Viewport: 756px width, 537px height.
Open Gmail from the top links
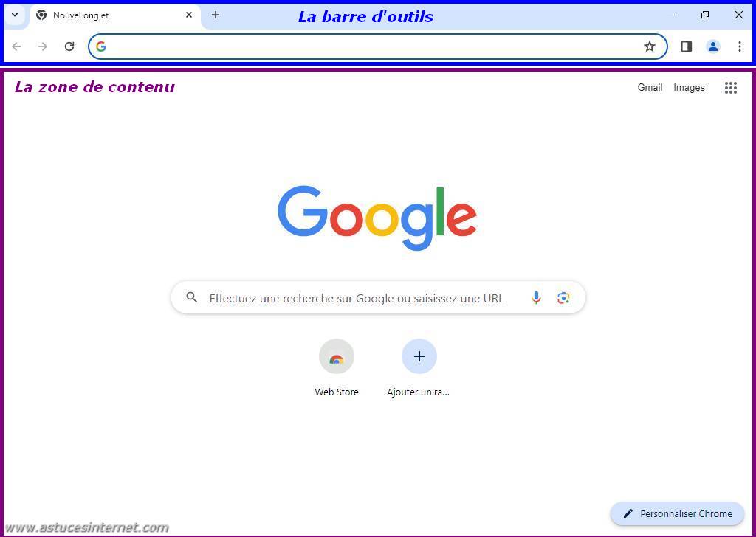[650, 87]
